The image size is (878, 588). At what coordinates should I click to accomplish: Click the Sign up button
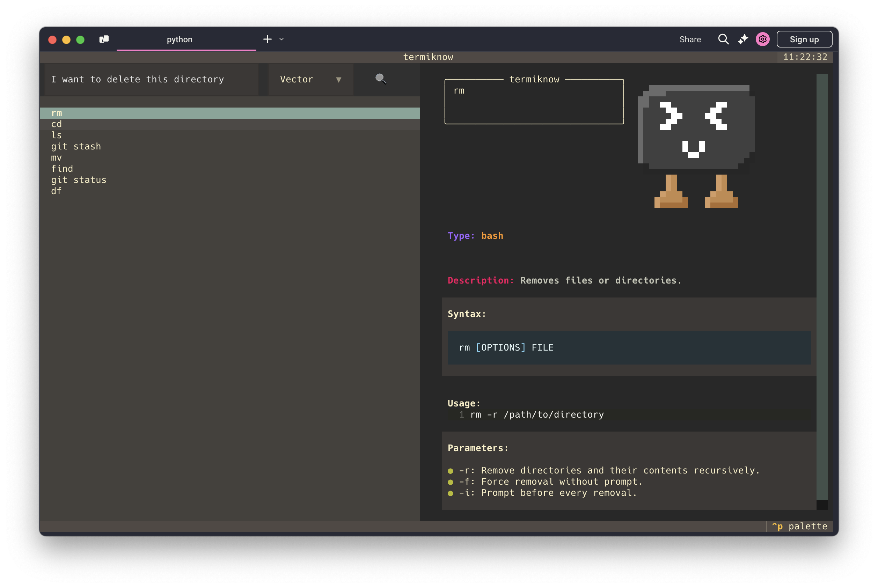[x=804, y=39]
